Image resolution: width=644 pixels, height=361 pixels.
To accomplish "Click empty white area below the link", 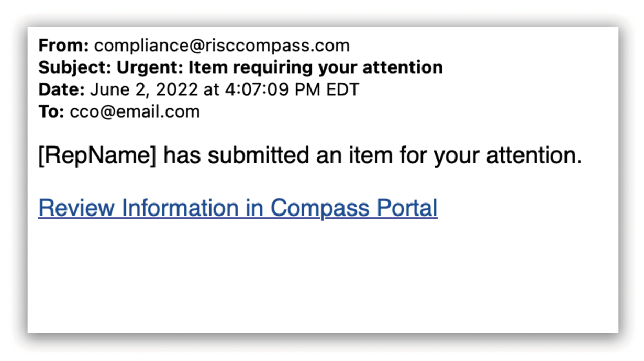I will (322, 277).
